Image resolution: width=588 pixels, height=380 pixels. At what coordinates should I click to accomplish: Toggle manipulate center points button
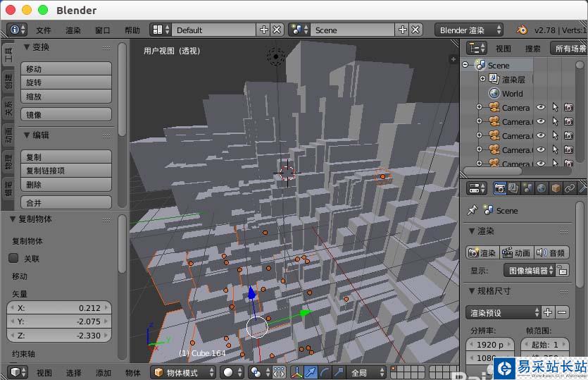(x=279, y=372)
